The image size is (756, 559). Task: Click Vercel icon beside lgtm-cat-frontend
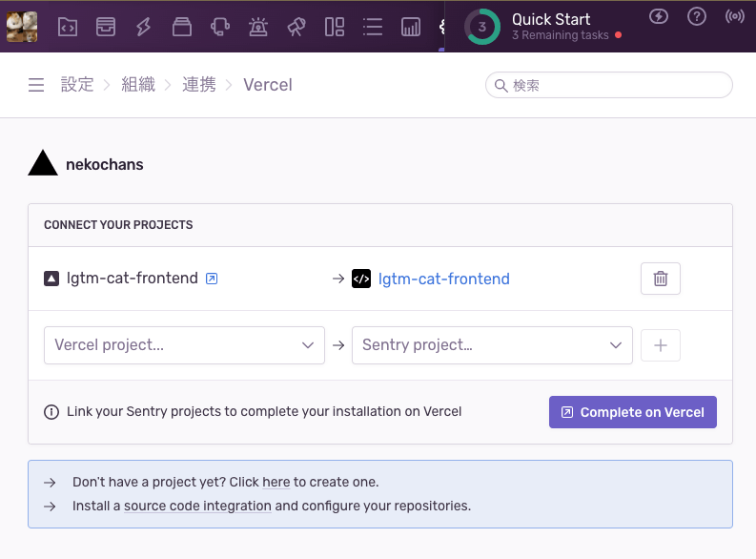point(51,279)
